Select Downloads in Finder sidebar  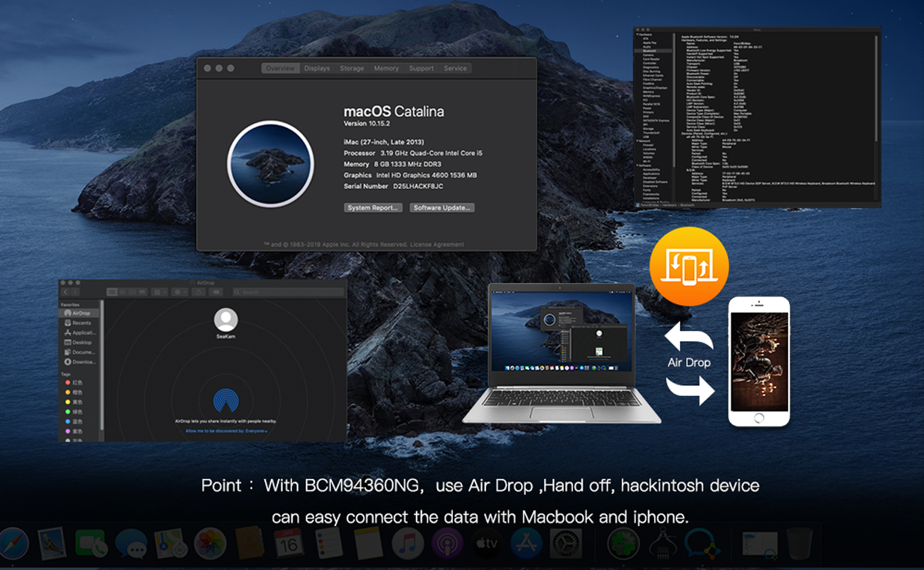pyautogui.click(x=79, y=362)
